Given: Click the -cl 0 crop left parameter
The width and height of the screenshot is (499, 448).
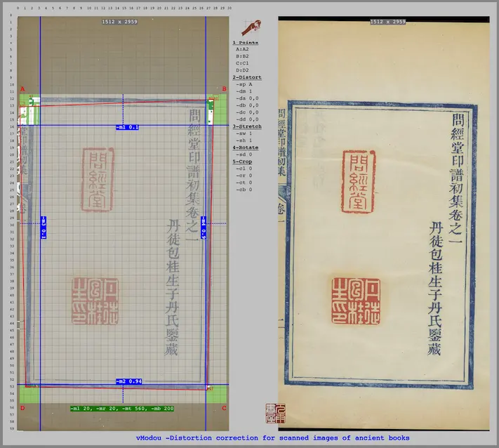Looking at the screenshot, I should pyautogui.click(x=244, y=169).
